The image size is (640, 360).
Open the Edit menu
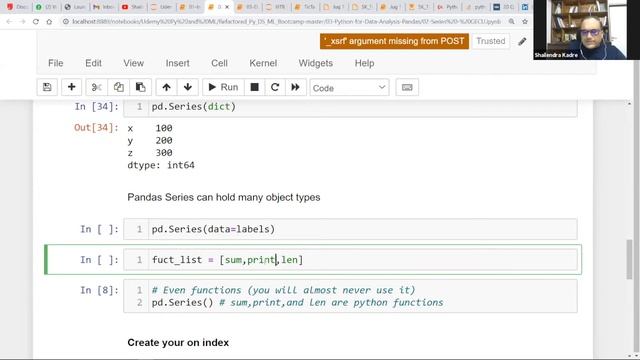click(93, 63)
